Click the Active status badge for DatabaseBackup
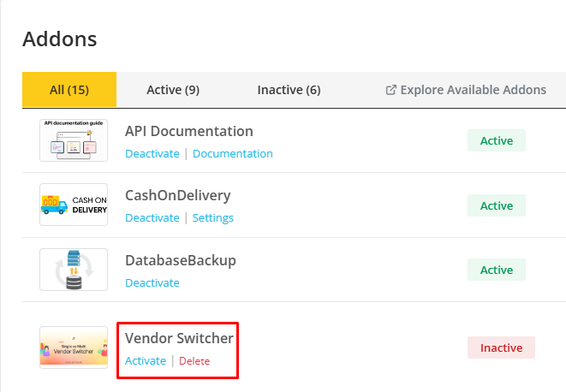 point(497,270)
